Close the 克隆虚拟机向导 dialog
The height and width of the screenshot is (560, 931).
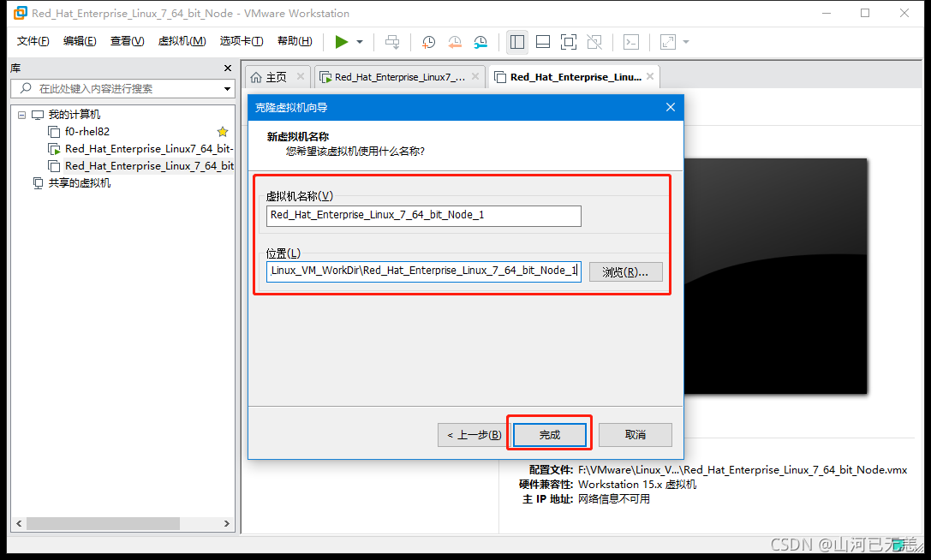click(x=671, y=108)
